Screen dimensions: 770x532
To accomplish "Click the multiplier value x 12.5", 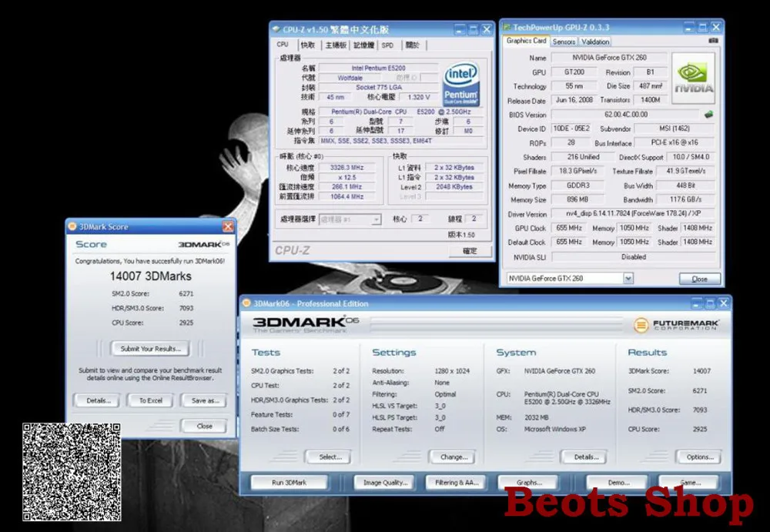I will coord(346,177).
